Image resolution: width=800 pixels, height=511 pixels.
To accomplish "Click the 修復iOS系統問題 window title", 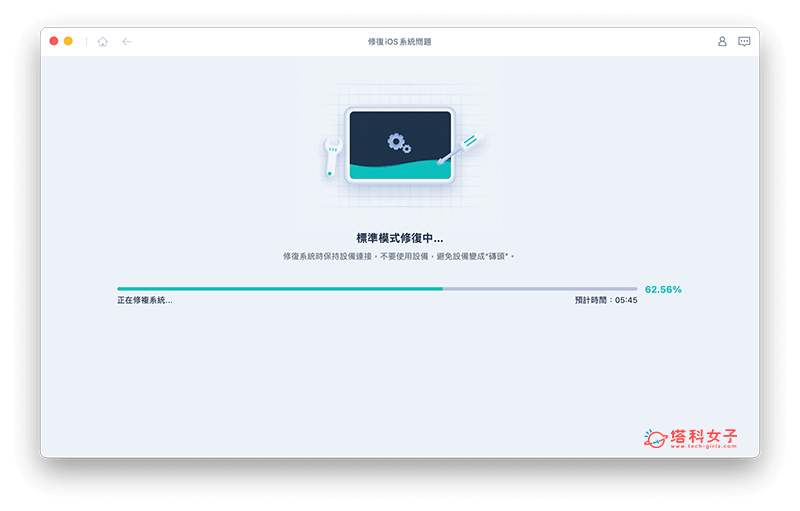I will coord(399,42).
